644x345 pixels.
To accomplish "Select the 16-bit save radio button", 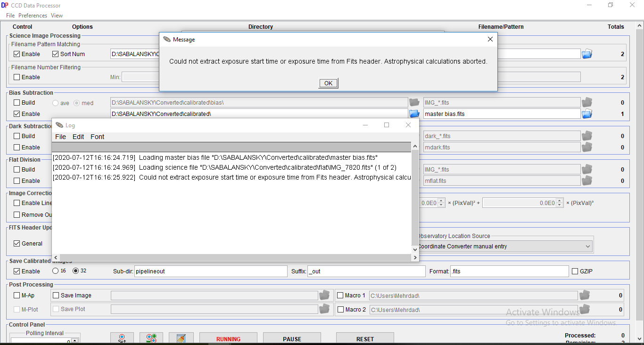I will pyautogui.click(x=56, y=271).
